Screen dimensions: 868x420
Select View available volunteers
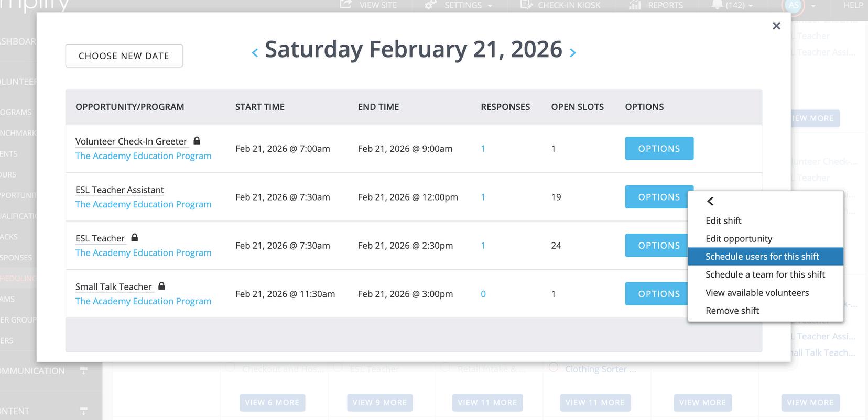(757, 293)
